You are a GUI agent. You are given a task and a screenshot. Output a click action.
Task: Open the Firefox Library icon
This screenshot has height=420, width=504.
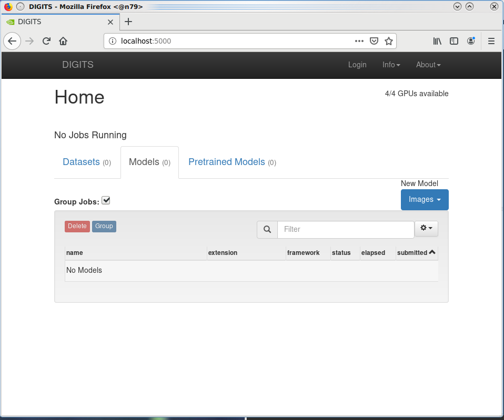(x=437, y=41)
